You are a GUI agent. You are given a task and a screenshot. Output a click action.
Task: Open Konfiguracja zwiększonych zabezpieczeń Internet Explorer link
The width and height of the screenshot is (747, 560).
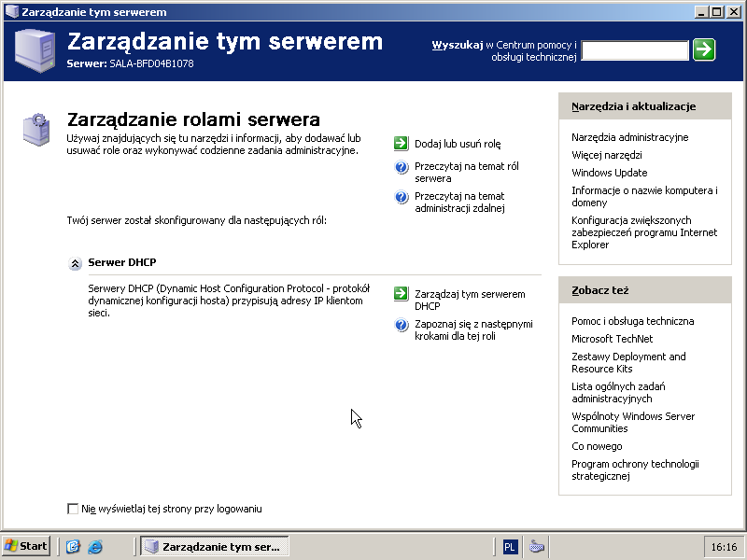coord(644,232)
